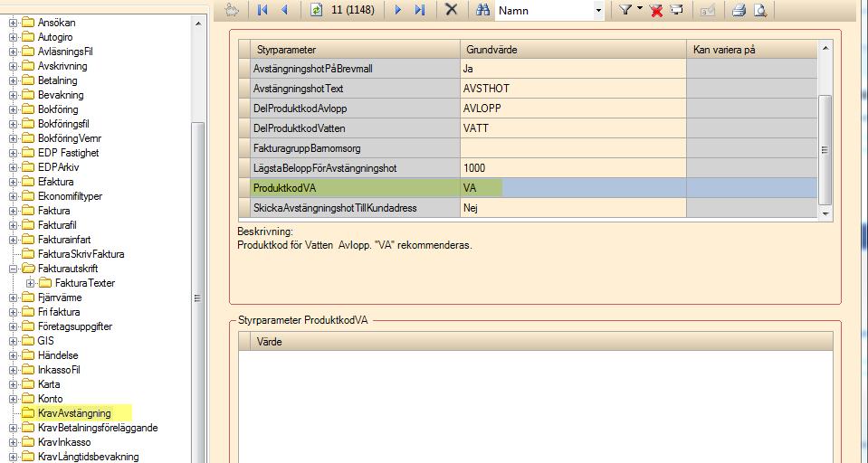This screenshot has width=868, height=463.
Task: Click row selector of ProduktkodVA row
Action: tap(244, 188)
